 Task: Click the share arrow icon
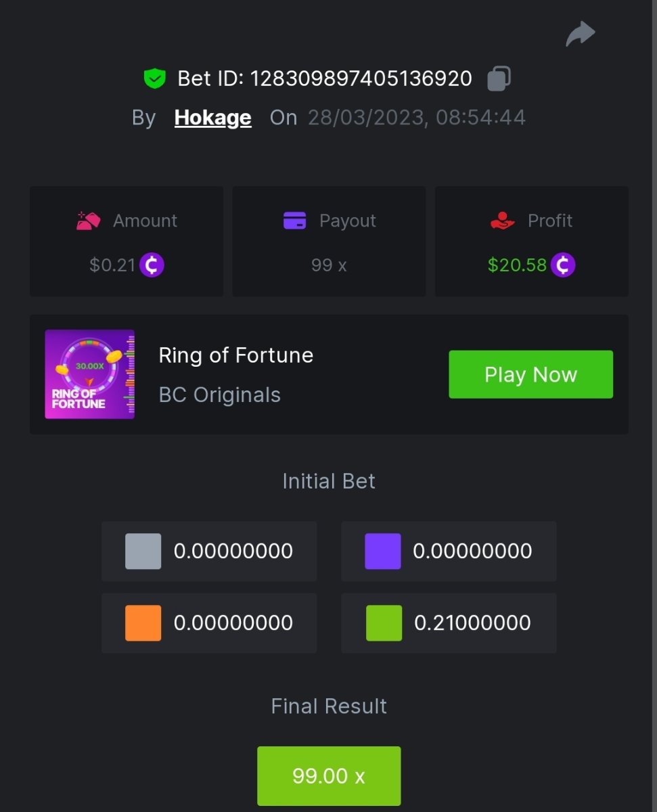(580, 34)
